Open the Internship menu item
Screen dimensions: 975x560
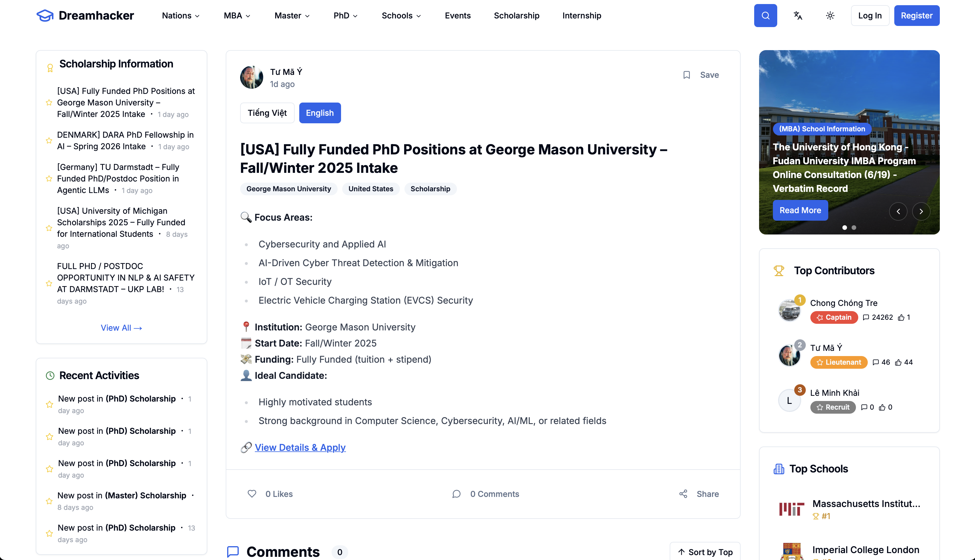pyautogui.click(x=581, y=15)
